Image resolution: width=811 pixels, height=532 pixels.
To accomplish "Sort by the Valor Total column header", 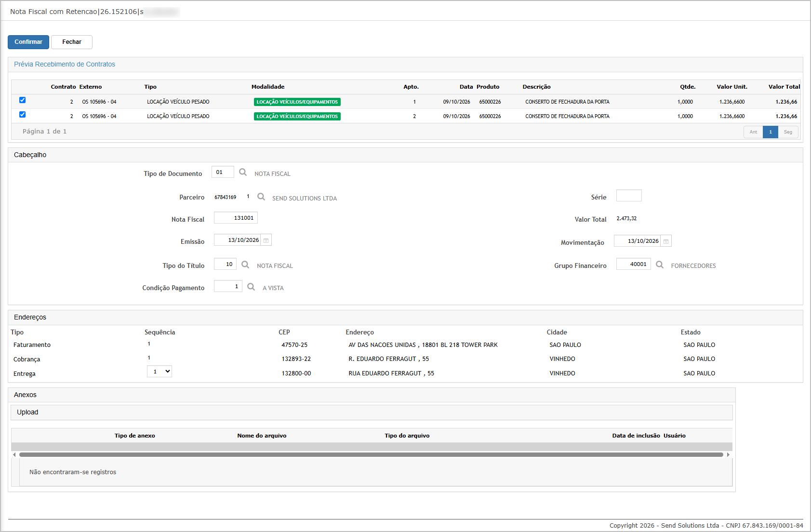I will pos(784,87).
